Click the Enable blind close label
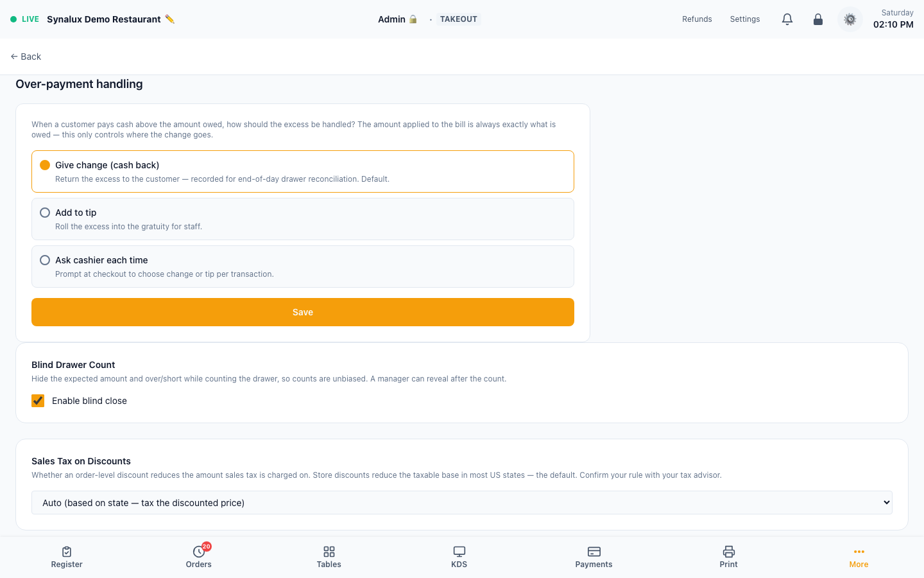This screenshot has width=924, height=578. click(89, 401)
